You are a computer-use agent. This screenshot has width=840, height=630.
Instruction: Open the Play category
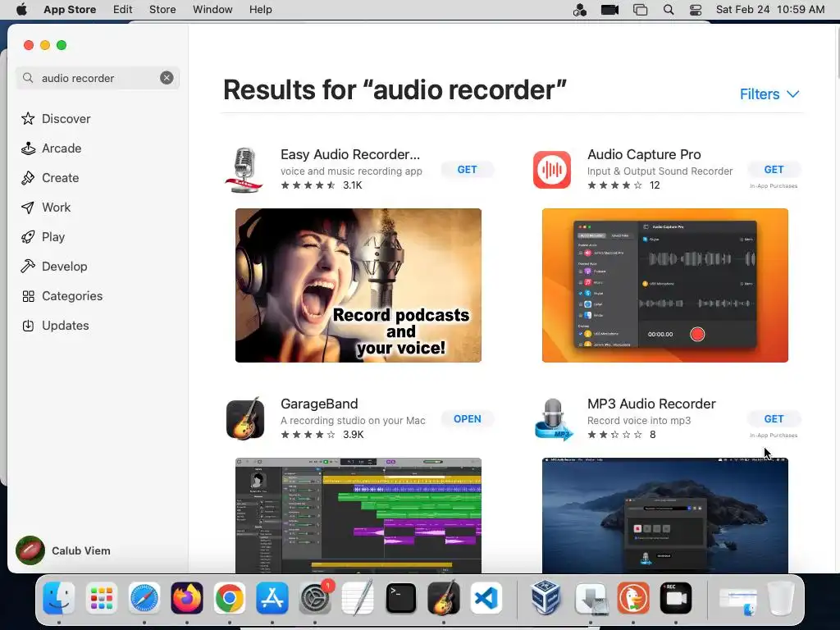coord(43,236)
